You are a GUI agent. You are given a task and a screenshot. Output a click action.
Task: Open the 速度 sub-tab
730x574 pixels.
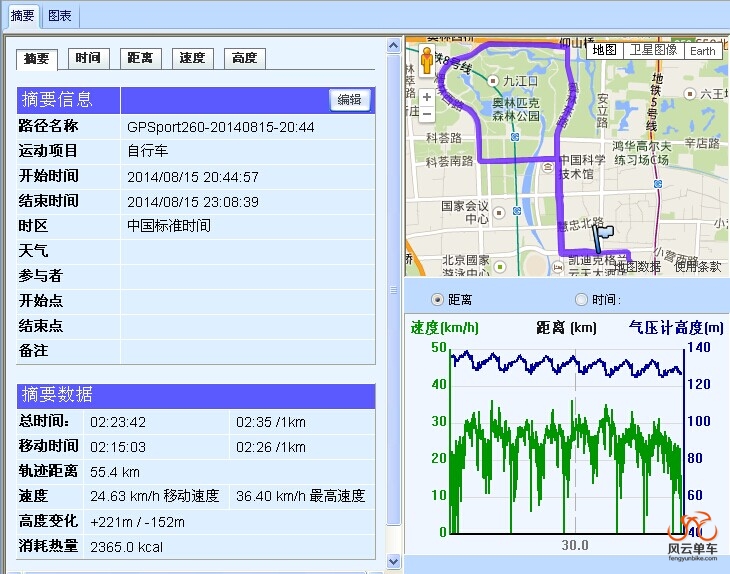(192, 58)
